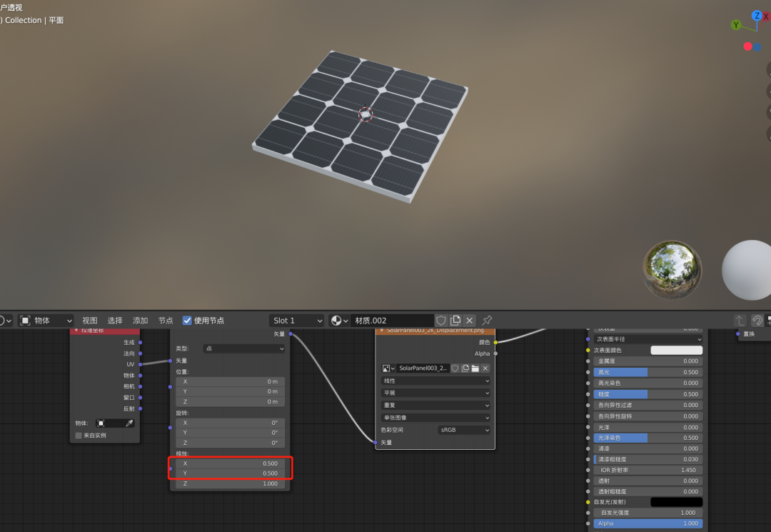The height and width of the screenshot is (532, 771).
Task: Click the HDRI environment preview sphere
Action: tap(672, 269)
